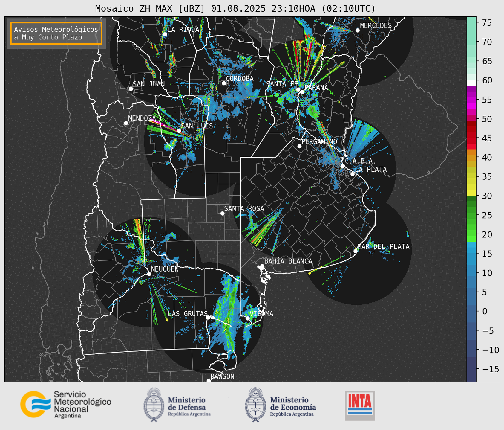Click the magenta 55 dBZ band on colorbar
Image resolution: width=504 pixels, height=430 pixels.
point(471,100)
